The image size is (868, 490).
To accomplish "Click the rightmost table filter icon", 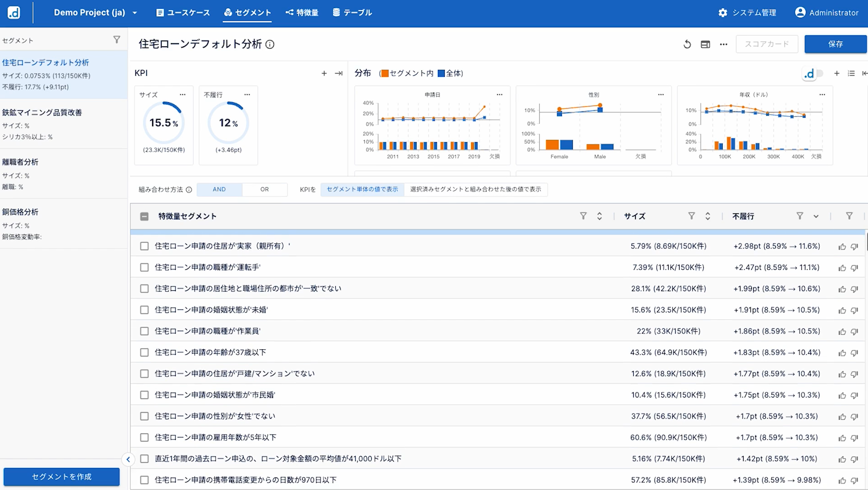I will click(x=849, y=216).
